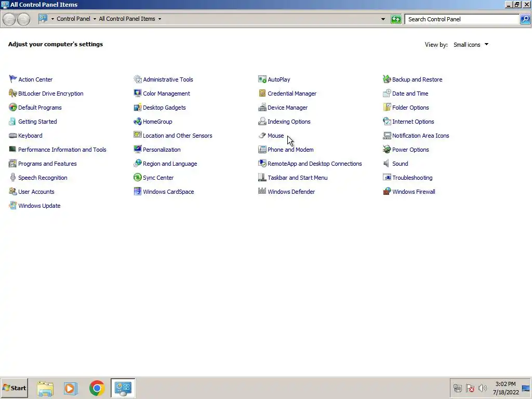The width and height of the screenshot is (532, 399).
Task: Click the Default Programs icon
Action: pos(12,107)
